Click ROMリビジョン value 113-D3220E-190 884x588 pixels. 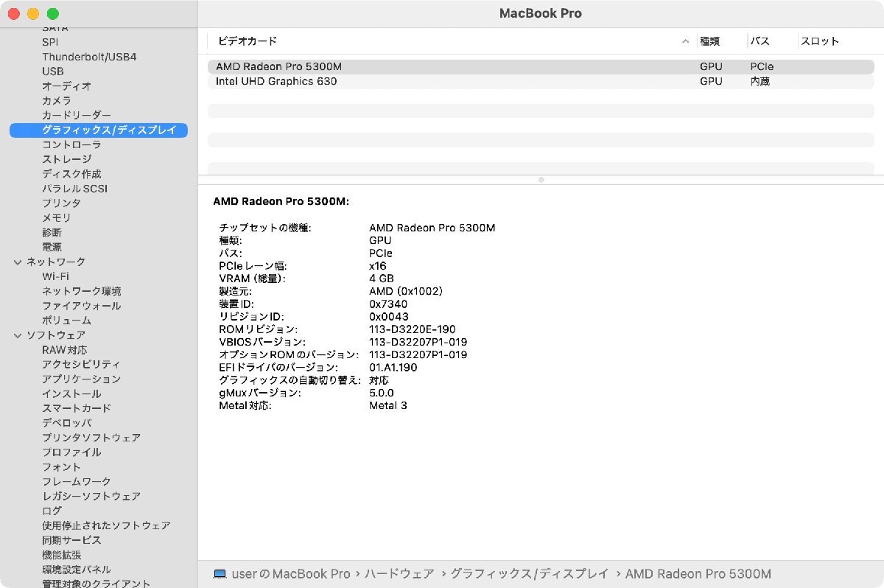pos(413,329)
